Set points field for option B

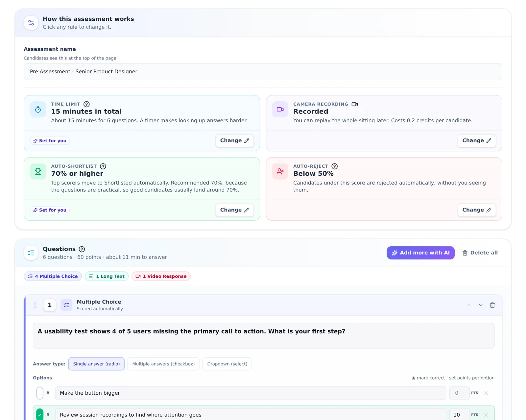pos(459,414)
